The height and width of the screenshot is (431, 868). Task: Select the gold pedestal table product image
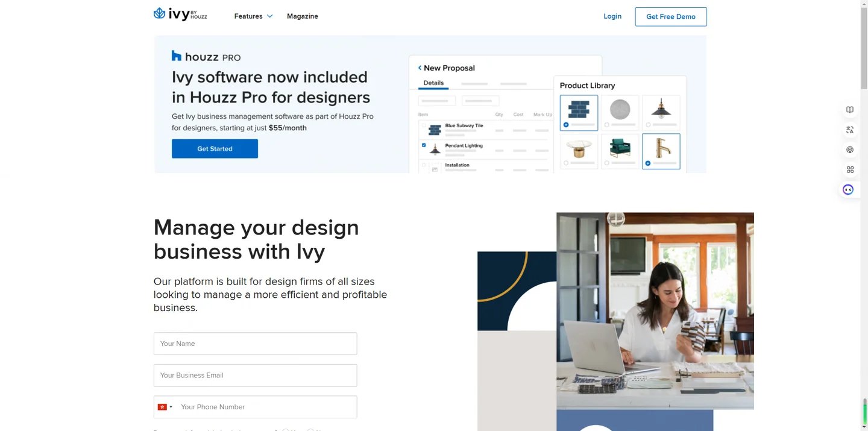click(579, 148)
